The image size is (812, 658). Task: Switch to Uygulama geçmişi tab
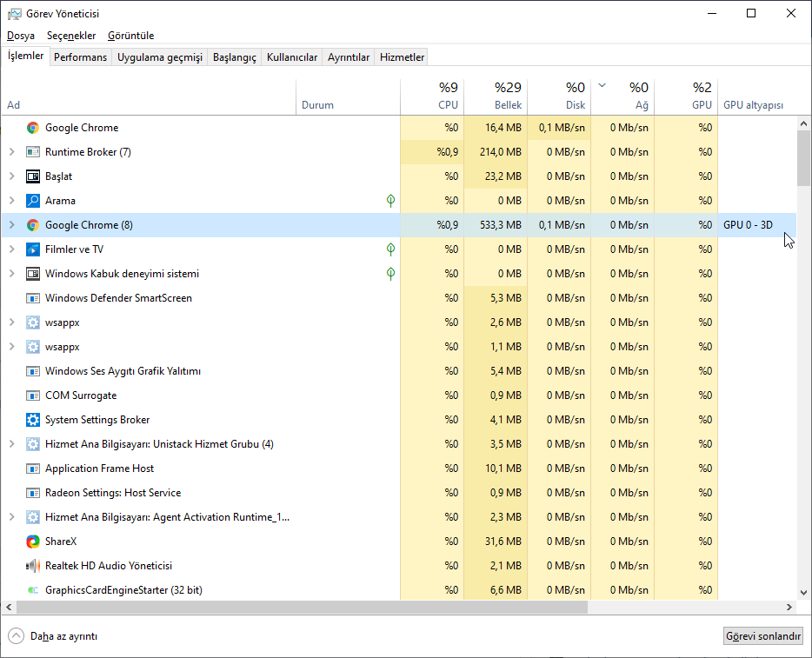159,57
